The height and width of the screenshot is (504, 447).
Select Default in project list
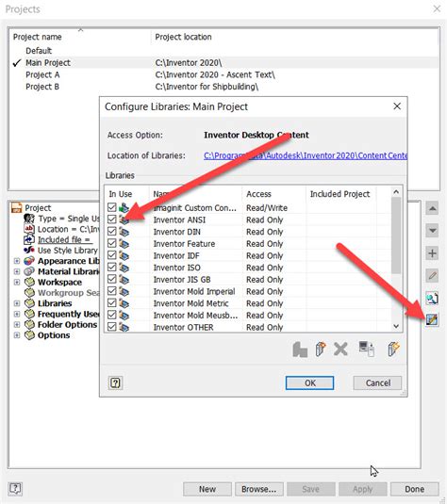pyautogui.click(x=224, y=51)
